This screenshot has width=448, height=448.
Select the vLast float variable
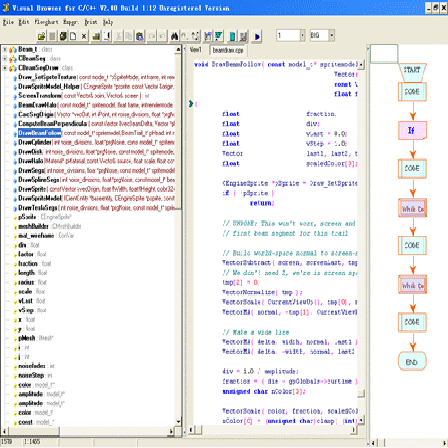[25, 301]
